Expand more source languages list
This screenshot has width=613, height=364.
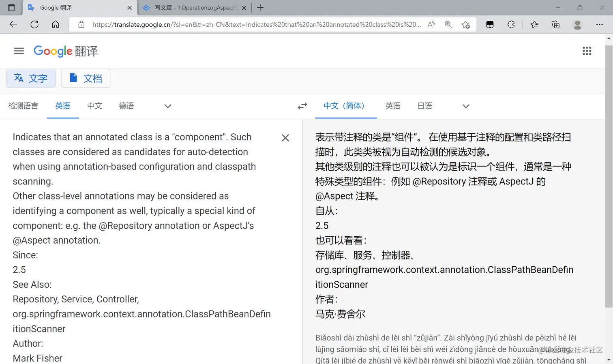[x=168, y=106]
